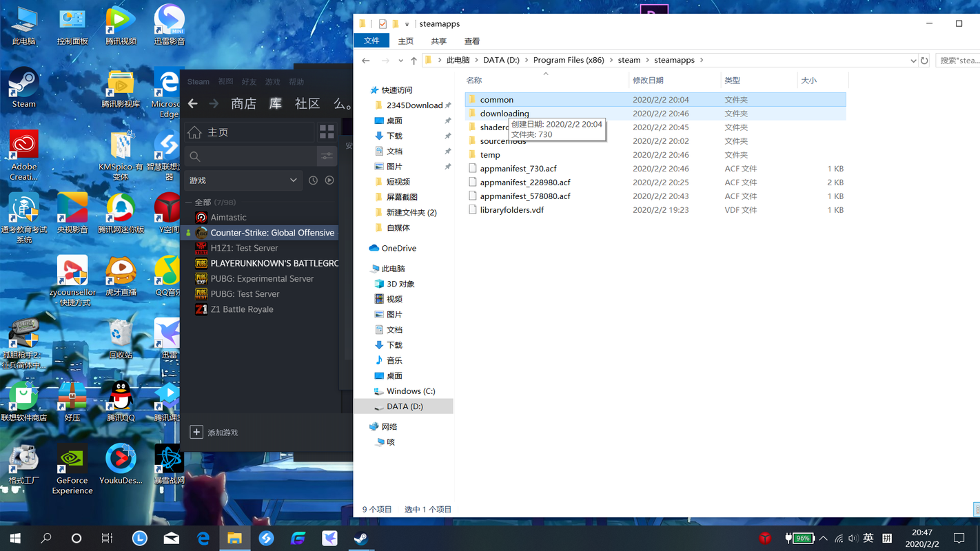Go forward with Steam's right arrow
This screenshot has width=980, height=551.
point(214,104)
